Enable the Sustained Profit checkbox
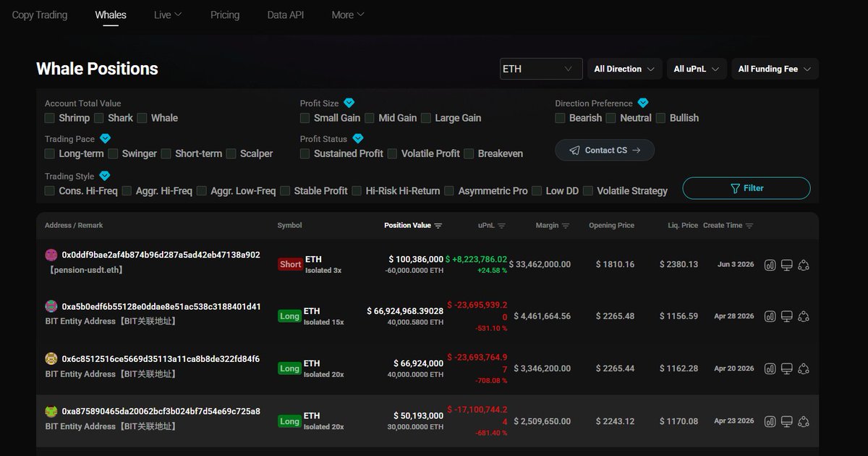 pyautogui.click(x=305, y=153)
